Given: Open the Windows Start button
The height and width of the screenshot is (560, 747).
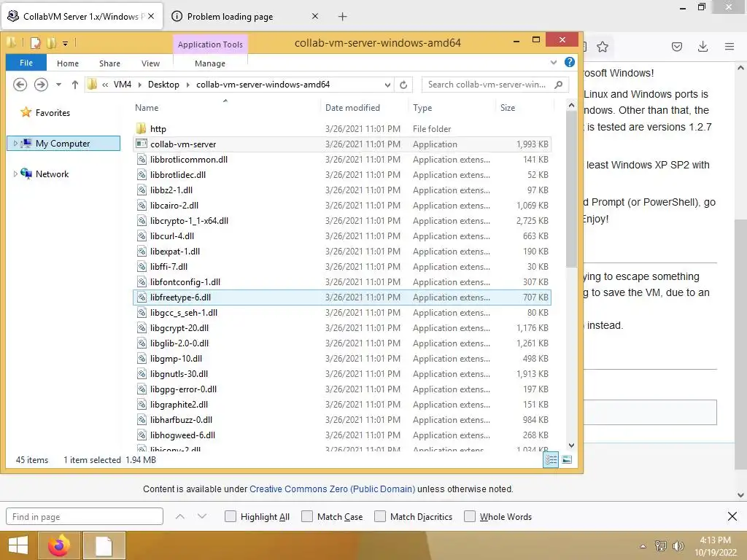Looking at the screenshot, I should pyautogui.click(x=18, y=545).
